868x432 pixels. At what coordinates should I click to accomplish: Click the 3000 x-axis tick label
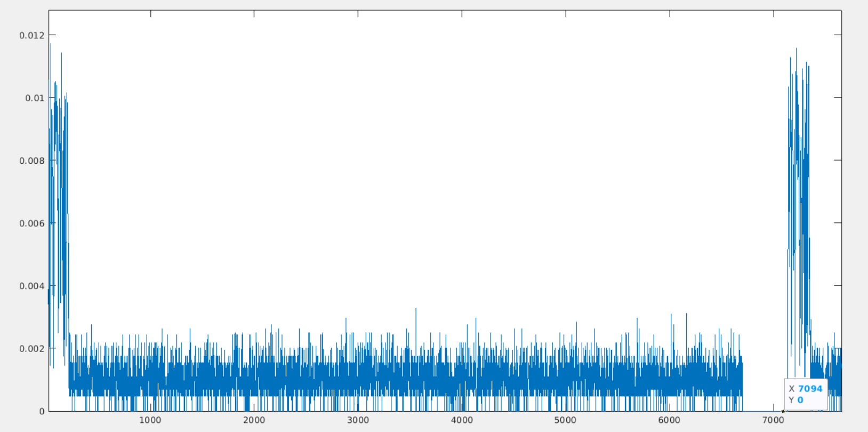(x=358, y=420)
